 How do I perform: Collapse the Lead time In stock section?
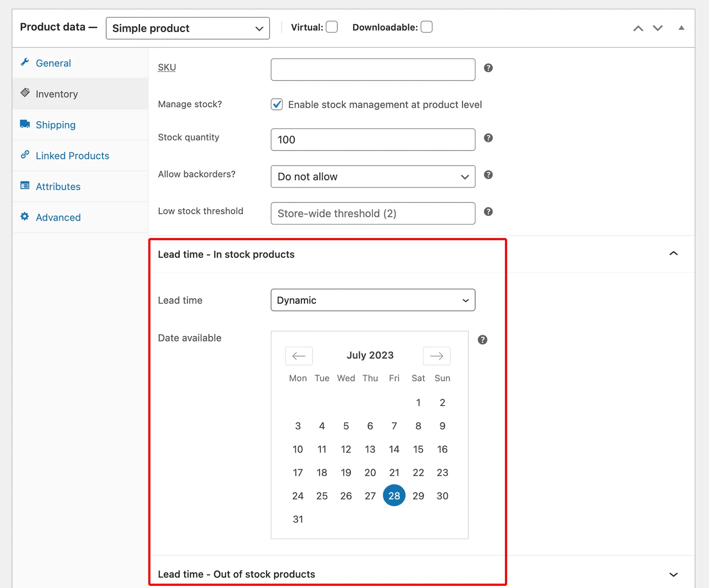673,254
